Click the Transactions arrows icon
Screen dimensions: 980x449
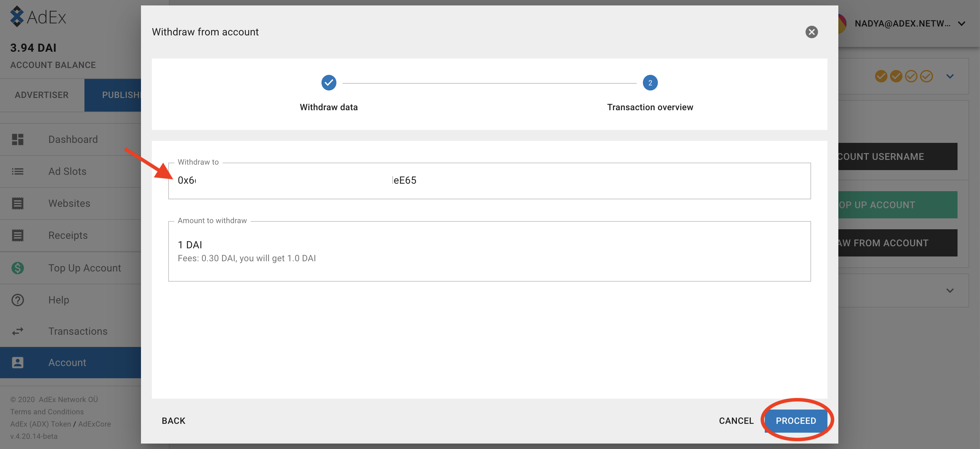point(17,332)
